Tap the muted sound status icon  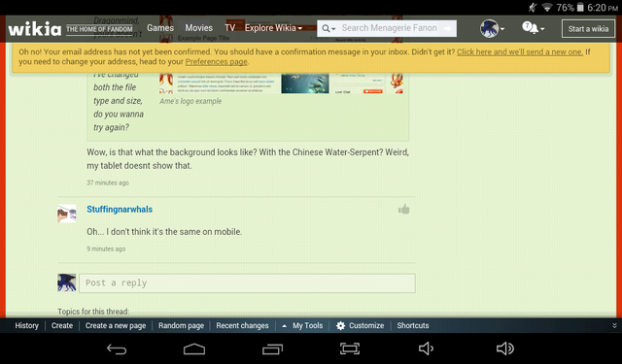533,8
